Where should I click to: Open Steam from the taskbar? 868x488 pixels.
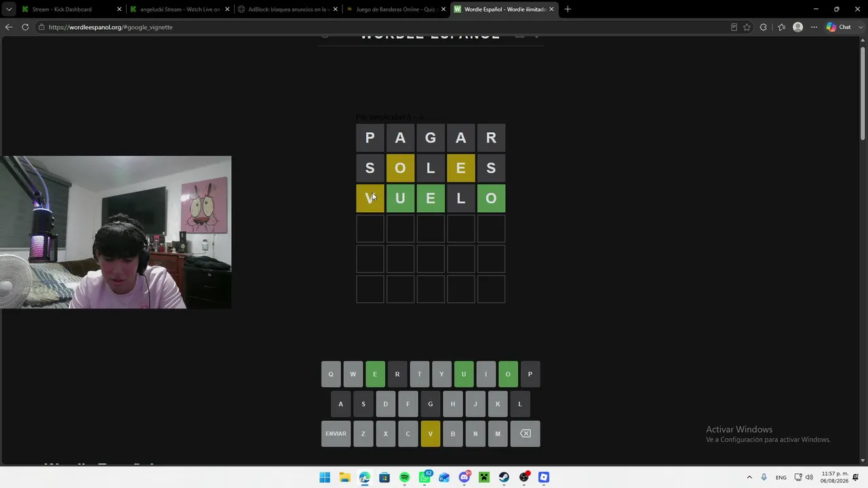coord(504,477)
